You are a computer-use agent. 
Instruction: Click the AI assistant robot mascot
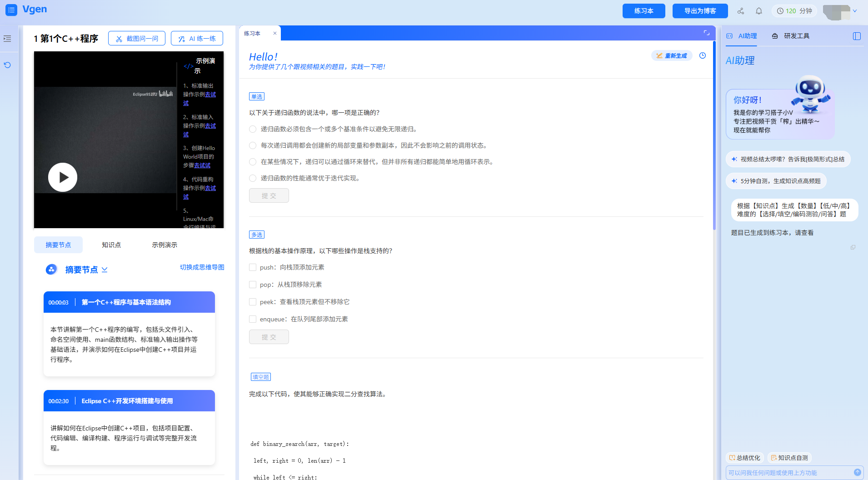[x=810, y=94]
